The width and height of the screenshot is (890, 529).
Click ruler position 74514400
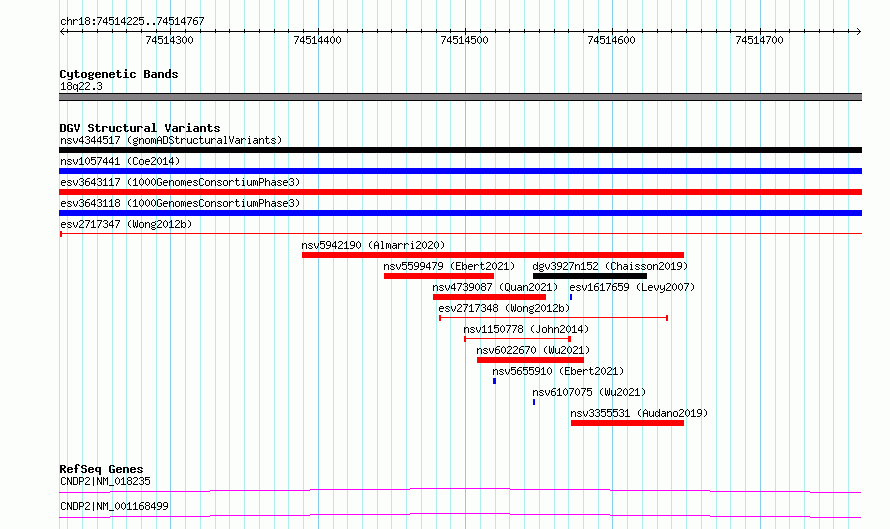click(317, 40)
